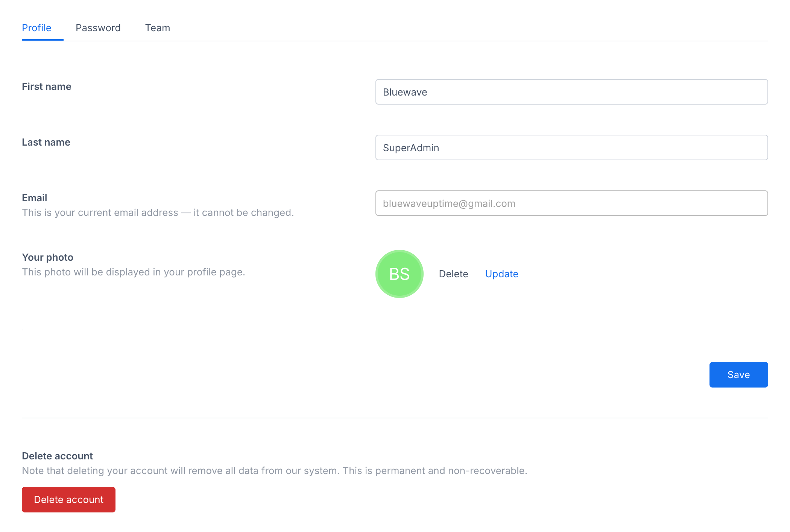Hit the blue Save button
Screen dimensions: 790x532
[x=738, y=375]
